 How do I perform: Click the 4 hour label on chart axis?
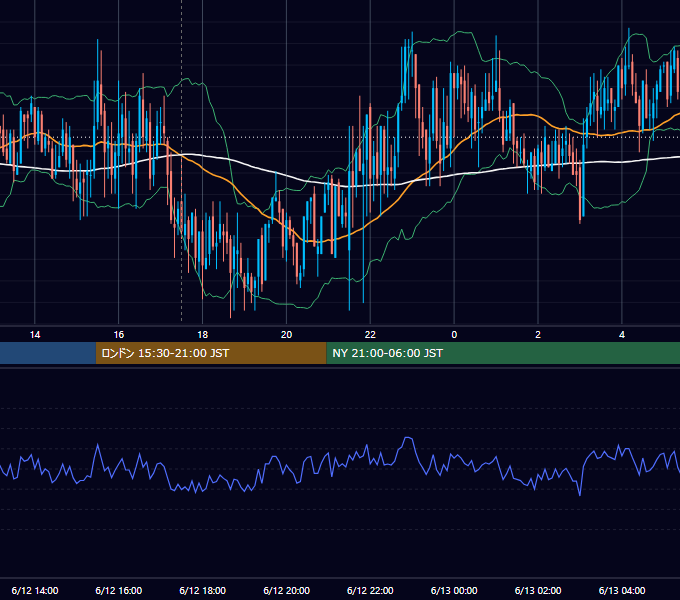tap(622, 335)
